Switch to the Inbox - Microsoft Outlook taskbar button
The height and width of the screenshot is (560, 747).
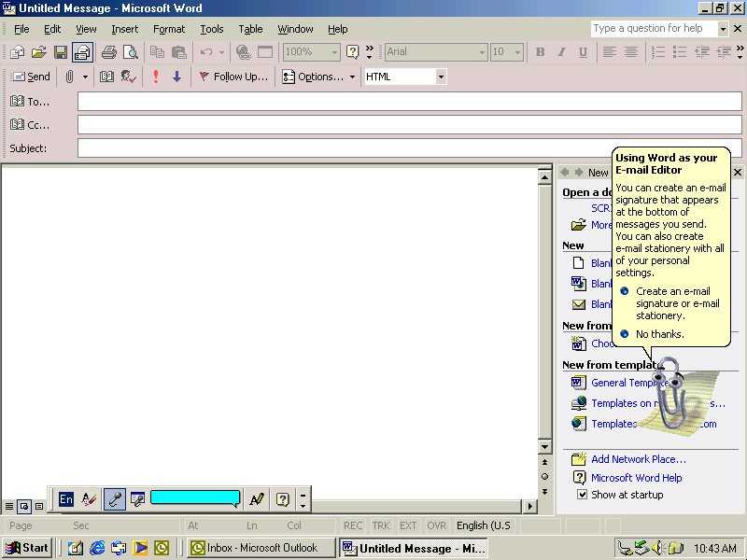tap(261, 548)
